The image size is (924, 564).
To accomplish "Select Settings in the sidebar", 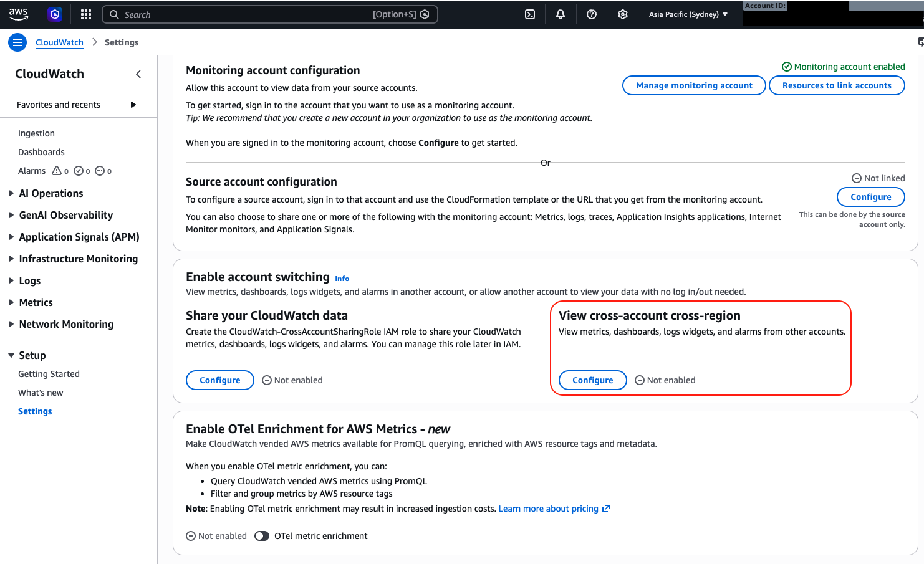I will click(x=35, y=411).
